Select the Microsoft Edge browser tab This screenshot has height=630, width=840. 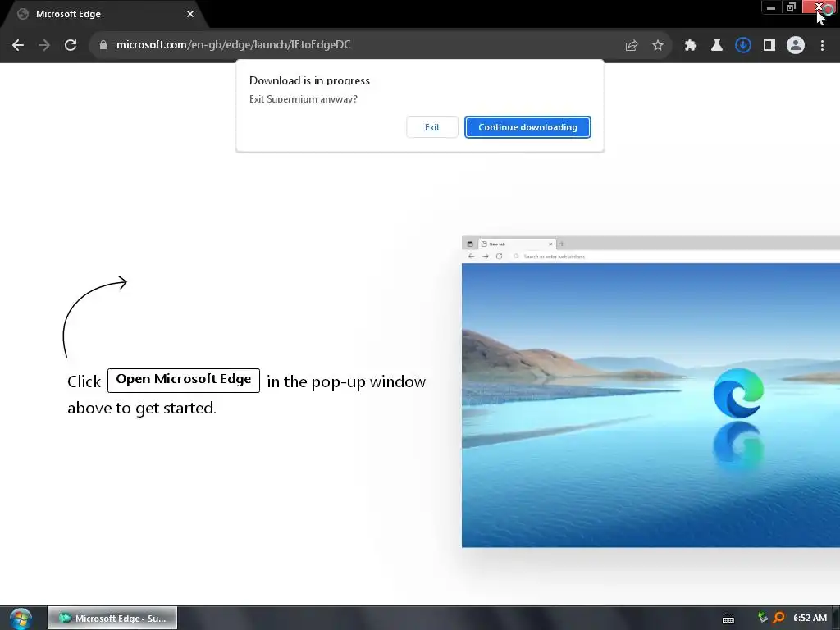click(104, 14)
